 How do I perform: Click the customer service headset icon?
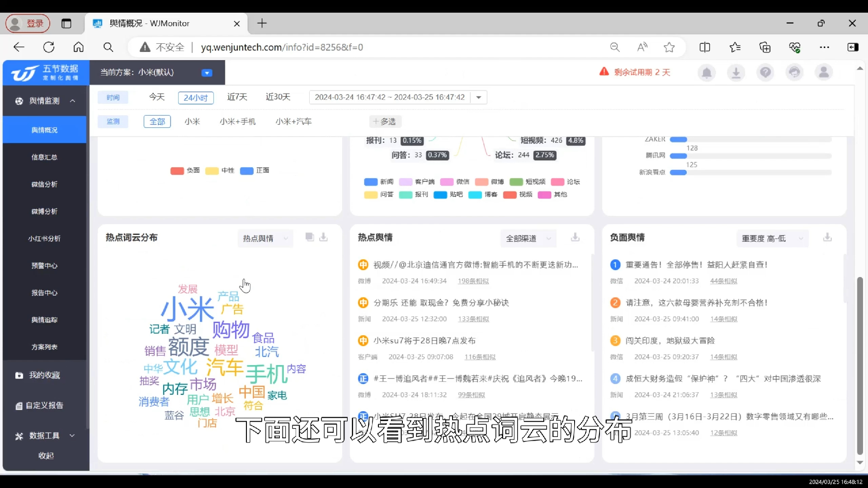click(795, 72)
